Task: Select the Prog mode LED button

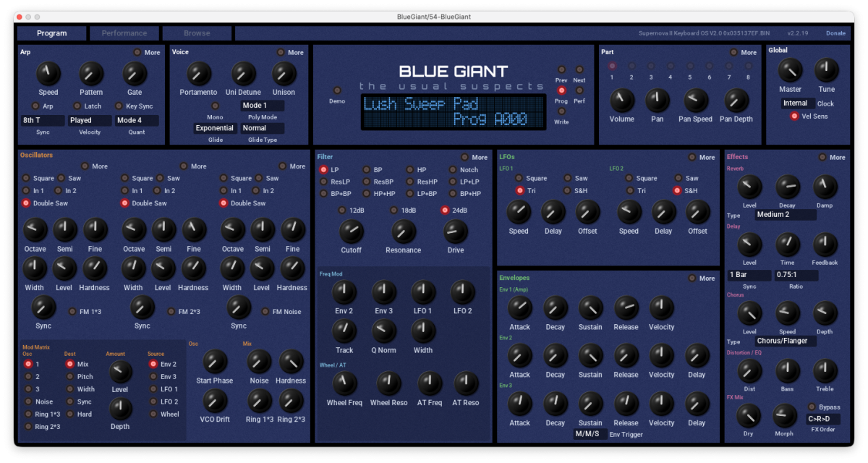Action: (561, 90)
